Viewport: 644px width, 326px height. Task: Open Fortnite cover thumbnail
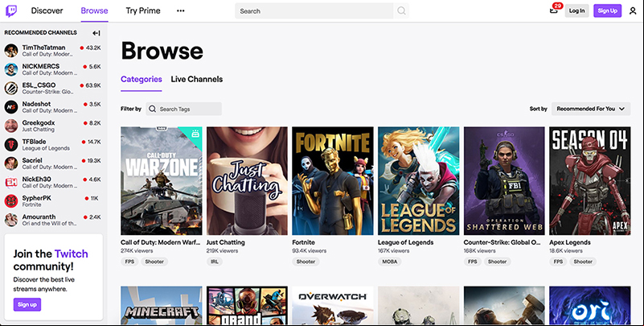tap(333, 181)
